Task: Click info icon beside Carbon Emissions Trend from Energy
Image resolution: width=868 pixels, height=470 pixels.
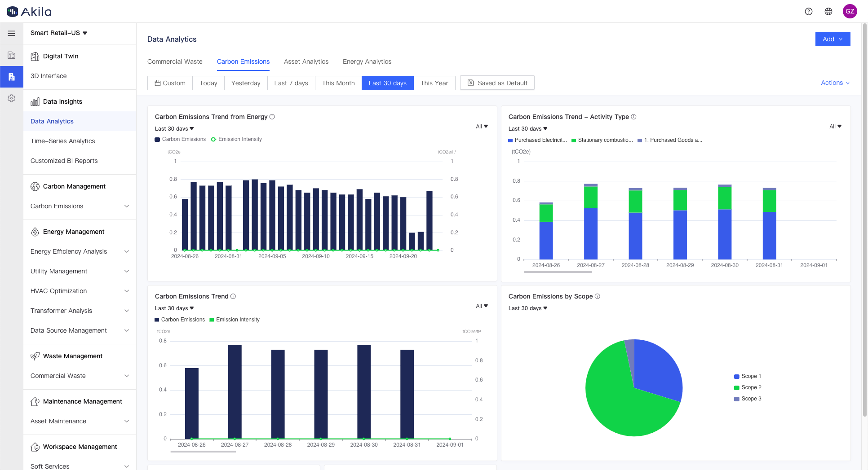Action: pos(272,117)
